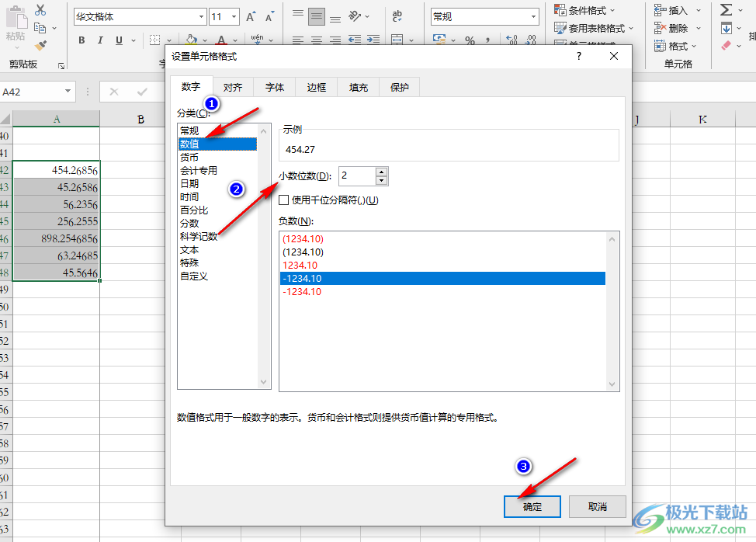Switch to the 填充 fill tab

(359, 87)
